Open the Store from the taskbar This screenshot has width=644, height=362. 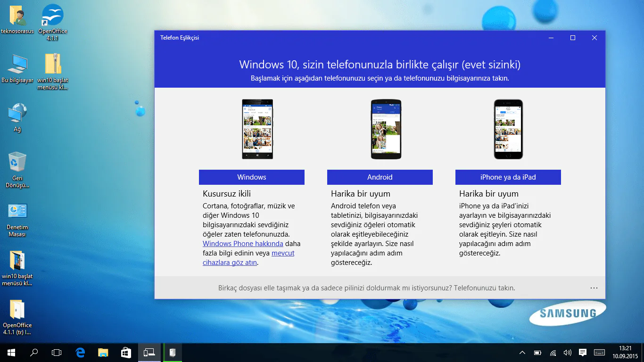[125, 352]
